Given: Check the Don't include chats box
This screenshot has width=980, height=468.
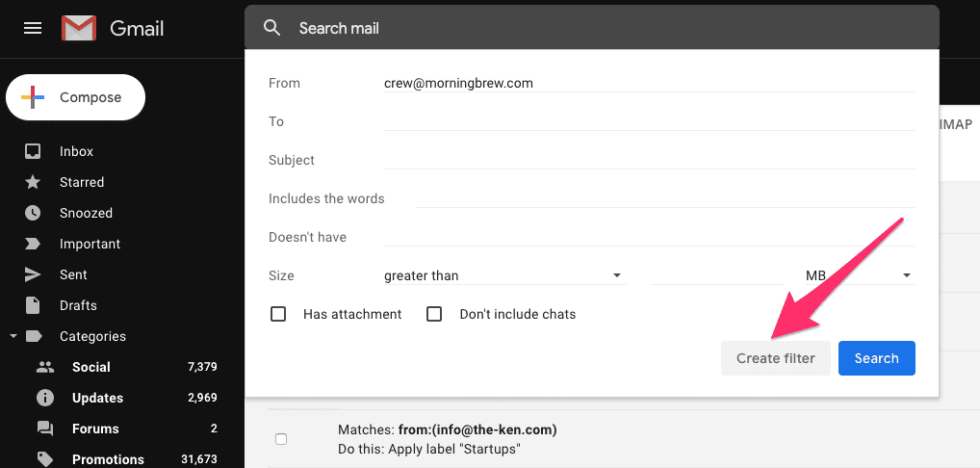Looking at the screenshot, I should 434,314.
